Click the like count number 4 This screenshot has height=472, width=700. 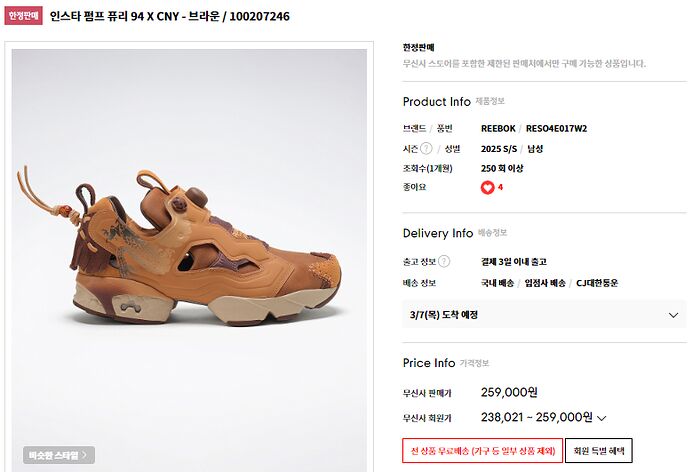[500, 187]
